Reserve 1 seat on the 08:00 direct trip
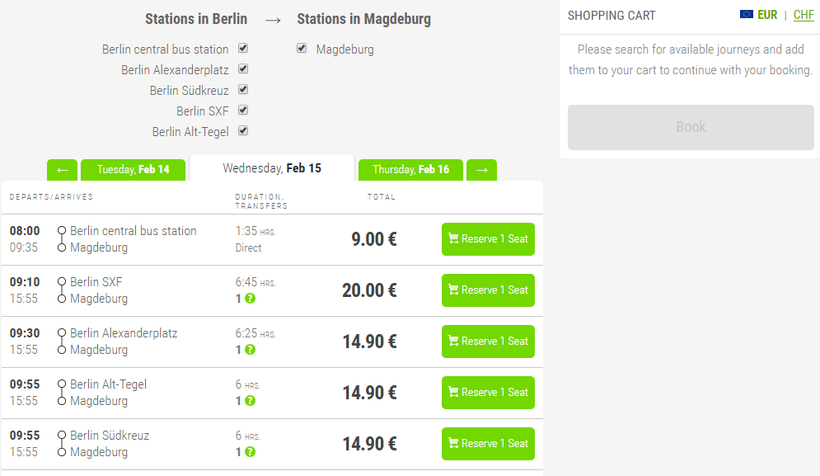Viewport: 820px width, 476px height. click(x=488, y=239)
